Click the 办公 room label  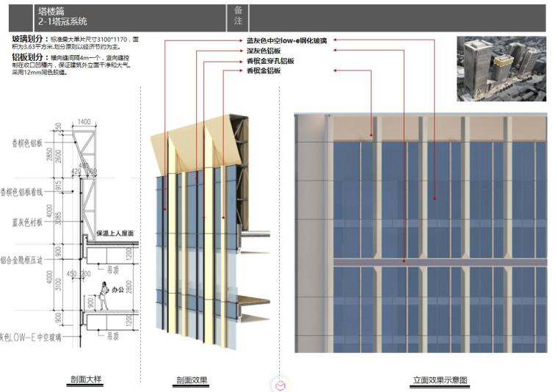117,291
